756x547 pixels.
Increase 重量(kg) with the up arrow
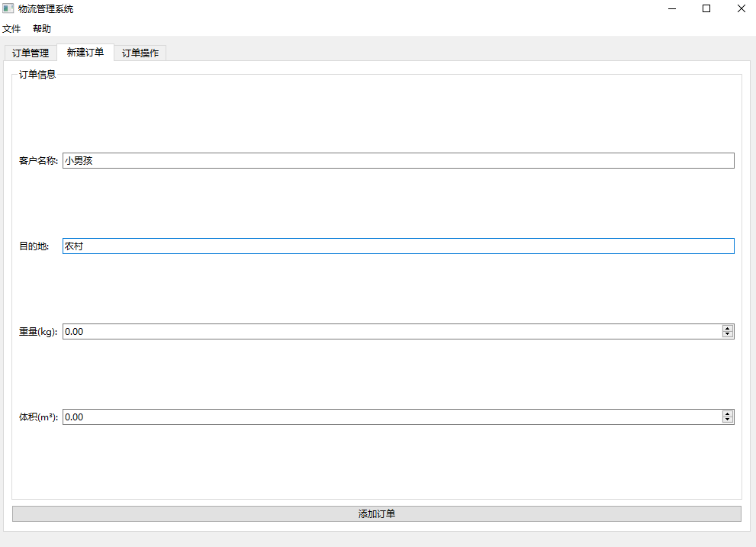(728, 329)
